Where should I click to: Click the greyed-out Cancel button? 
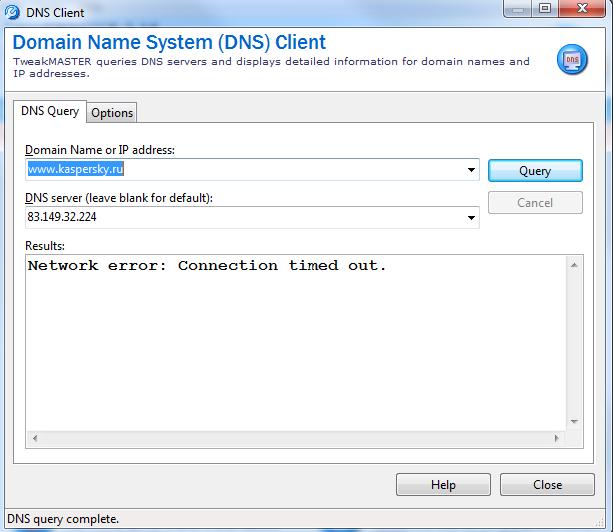pyautogui.click(x=535, y=202)
